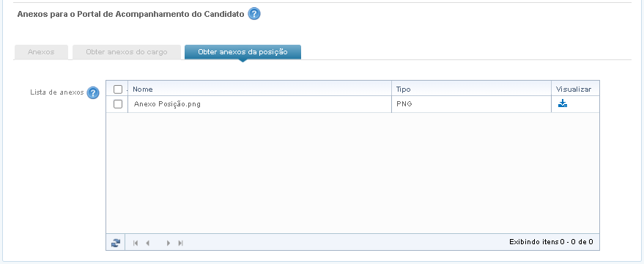Go to next page of attachments
Screen dimensions: 644x264
tap(168, 243)
